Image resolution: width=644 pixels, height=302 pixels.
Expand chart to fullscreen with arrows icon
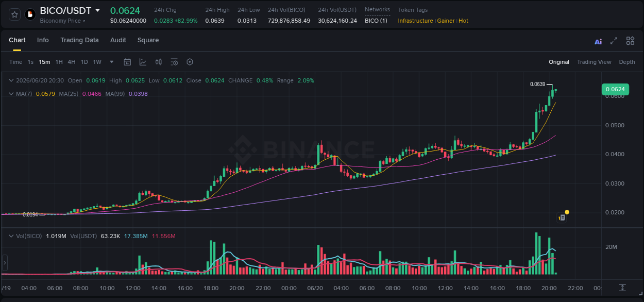pos(614,41)
